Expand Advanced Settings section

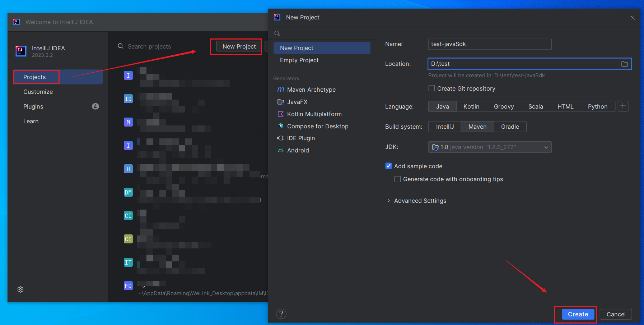(x=388, y=201)
